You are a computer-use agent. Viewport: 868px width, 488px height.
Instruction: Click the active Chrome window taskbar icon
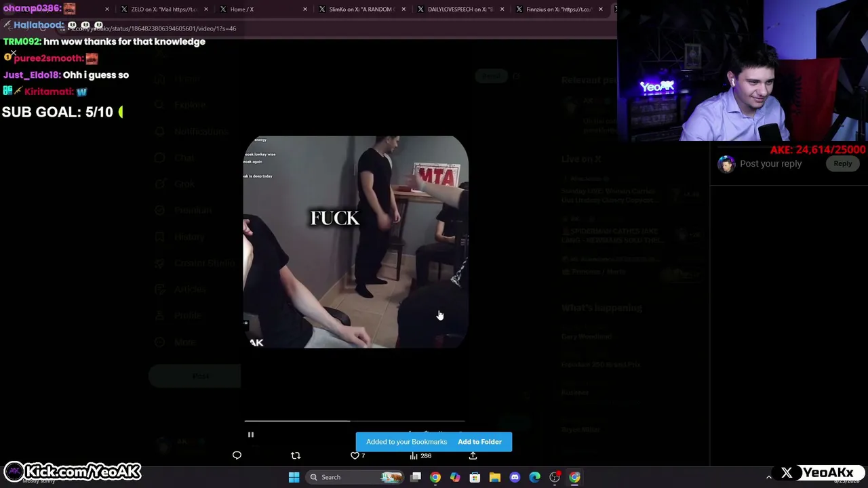tap(574, 477)
